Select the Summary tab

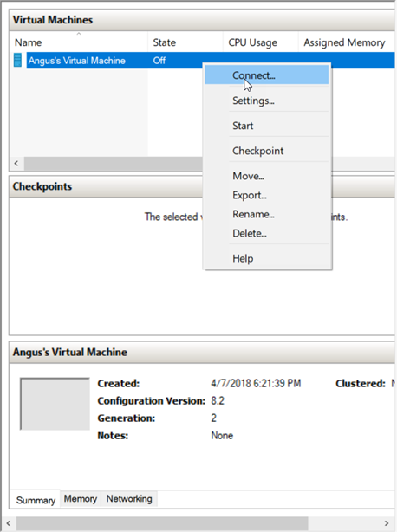(x=36, y=500)
